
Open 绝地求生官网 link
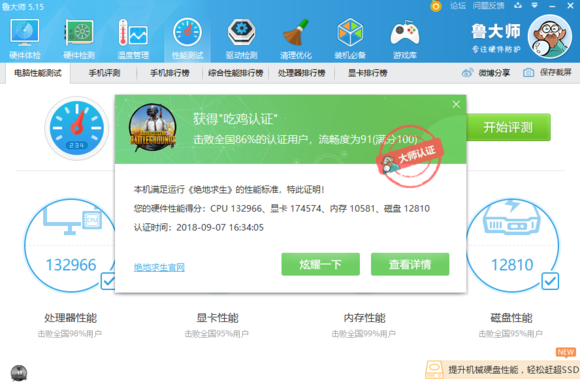click(159, 267)
